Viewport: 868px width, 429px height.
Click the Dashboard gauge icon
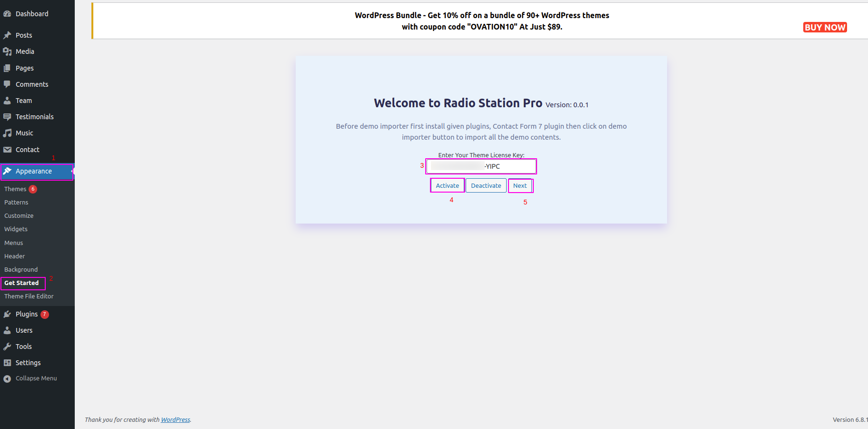click(7, 14)
